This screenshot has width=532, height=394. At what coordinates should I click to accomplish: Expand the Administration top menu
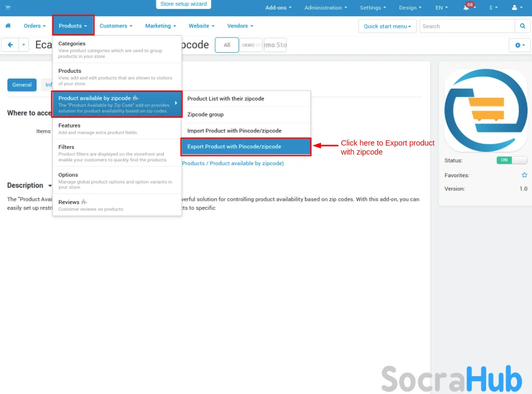326,7
